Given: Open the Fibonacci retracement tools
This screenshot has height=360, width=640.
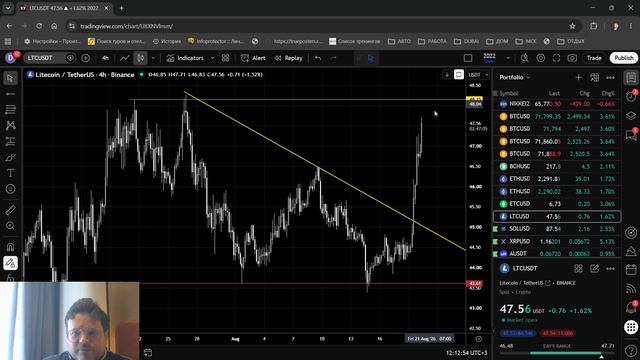Looking at the screenshot, I should pyautogui.click(x=10, y=109).
